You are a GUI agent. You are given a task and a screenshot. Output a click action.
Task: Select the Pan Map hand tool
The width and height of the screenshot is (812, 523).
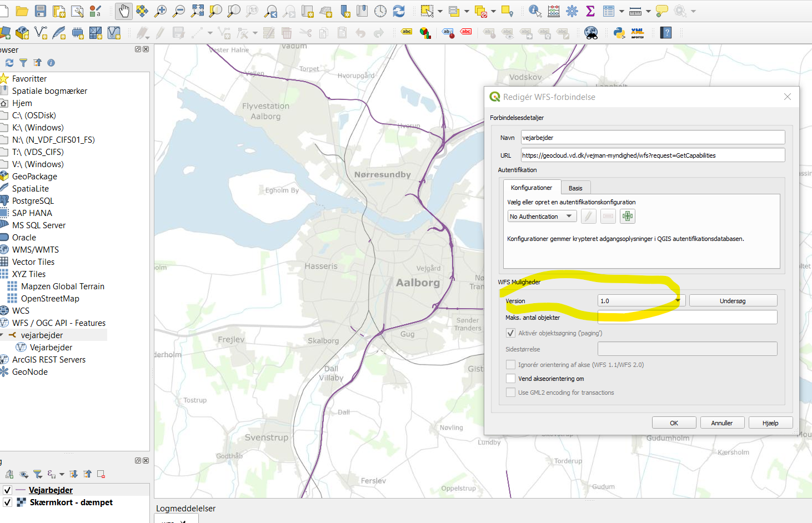click(x=124, y=11)
